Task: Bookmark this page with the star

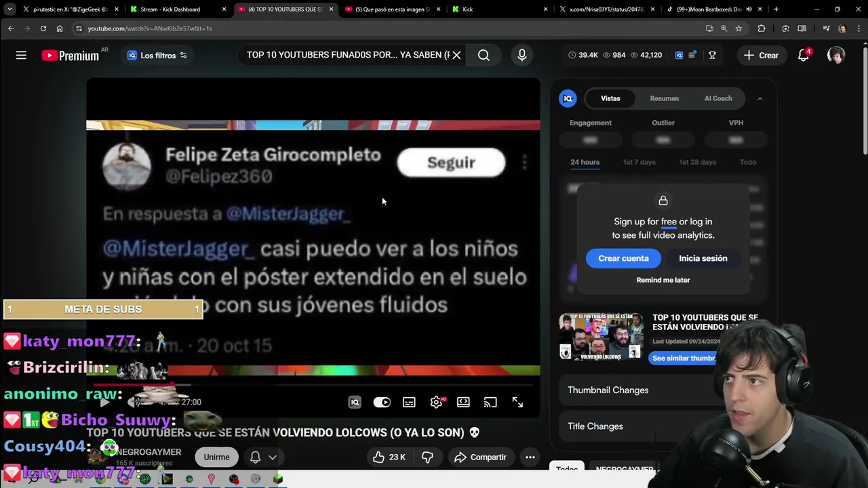Action: [738, 28]
